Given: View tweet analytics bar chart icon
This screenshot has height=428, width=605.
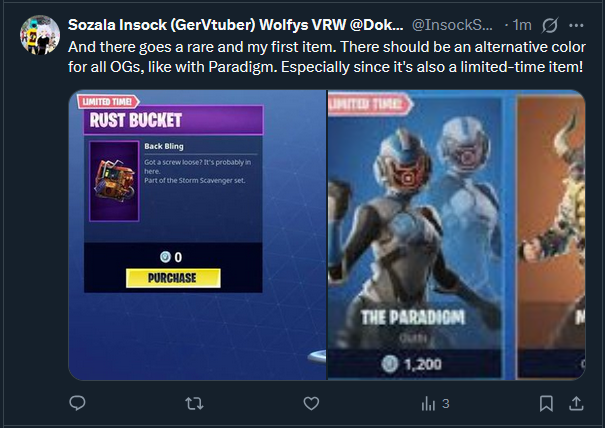Looking at the screenshot, I should tap(428, 404).
